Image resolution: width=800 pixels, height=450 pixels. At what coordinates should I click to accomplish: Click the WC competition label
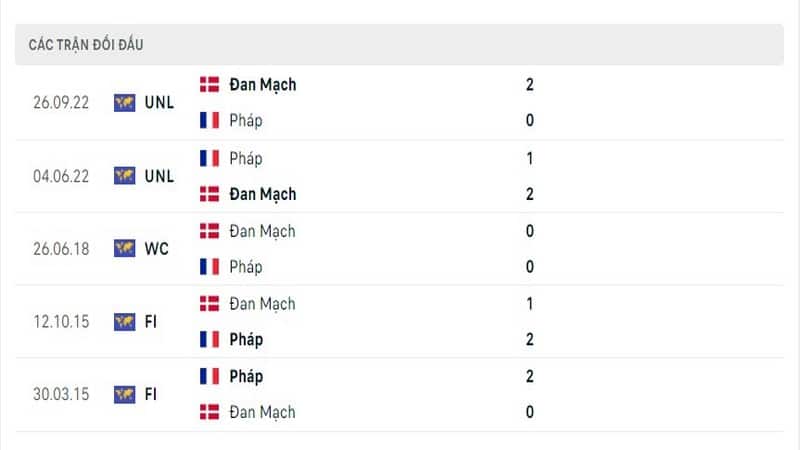tap(157, 249)
